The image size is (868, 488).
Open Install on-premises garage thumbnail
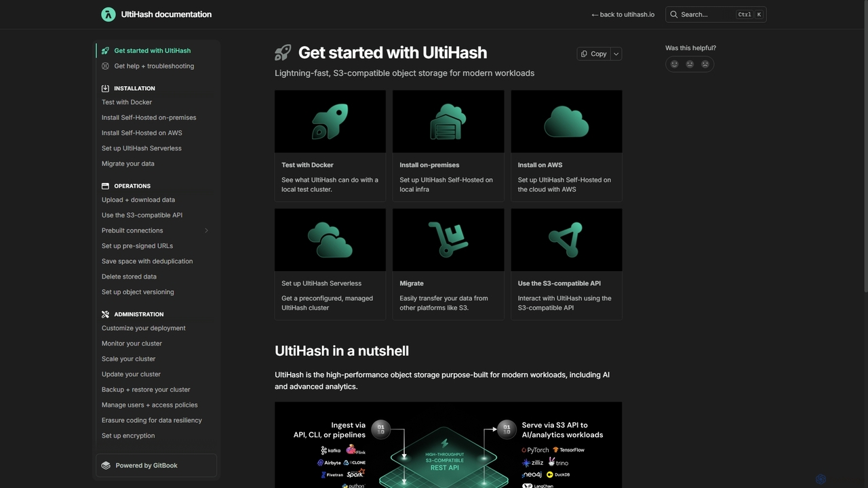448,121
